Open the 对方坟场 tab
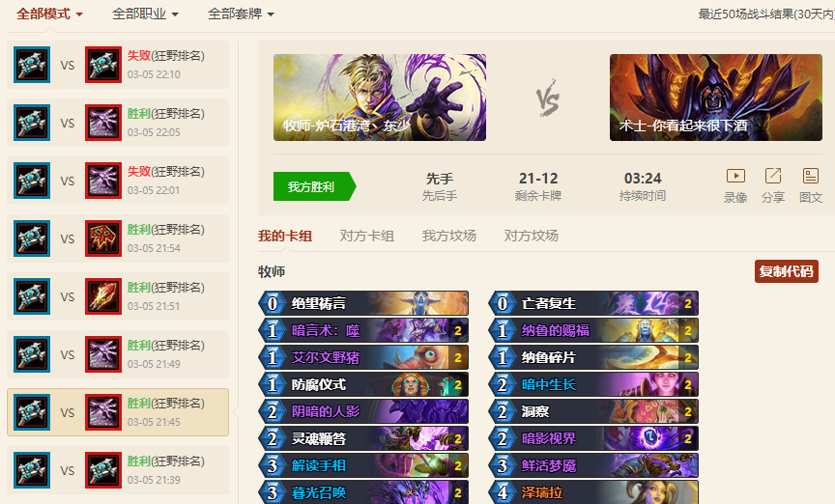This screenshot has width=835, height=504. [531, 236]
